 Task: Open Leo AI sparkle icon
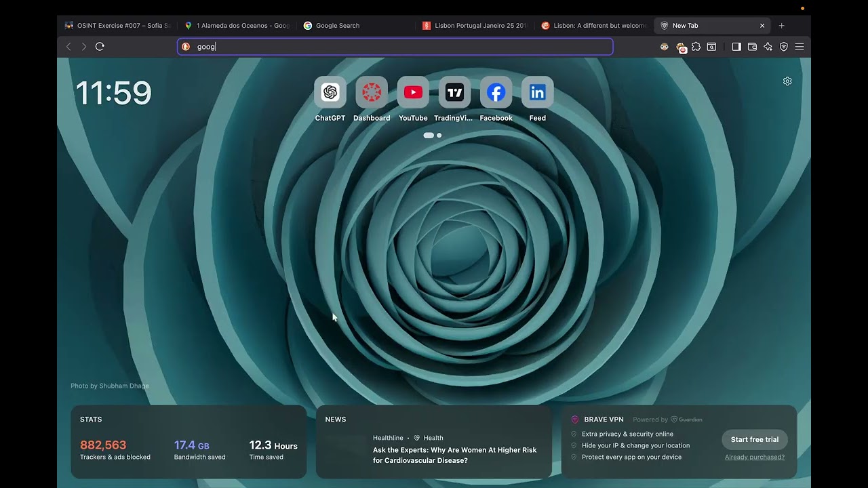click(768, 47)
